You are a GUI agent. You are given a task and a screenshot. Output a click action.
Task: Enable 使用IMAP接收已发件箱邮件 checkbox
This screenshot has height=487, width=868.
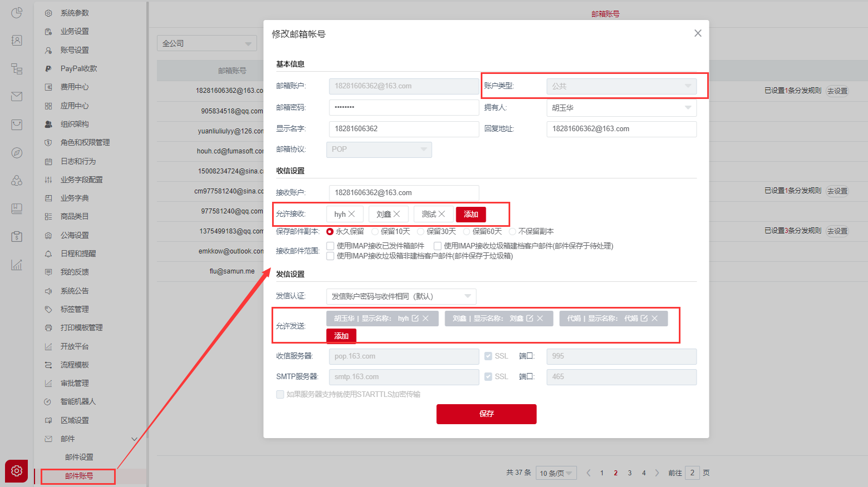pos(331,246)
